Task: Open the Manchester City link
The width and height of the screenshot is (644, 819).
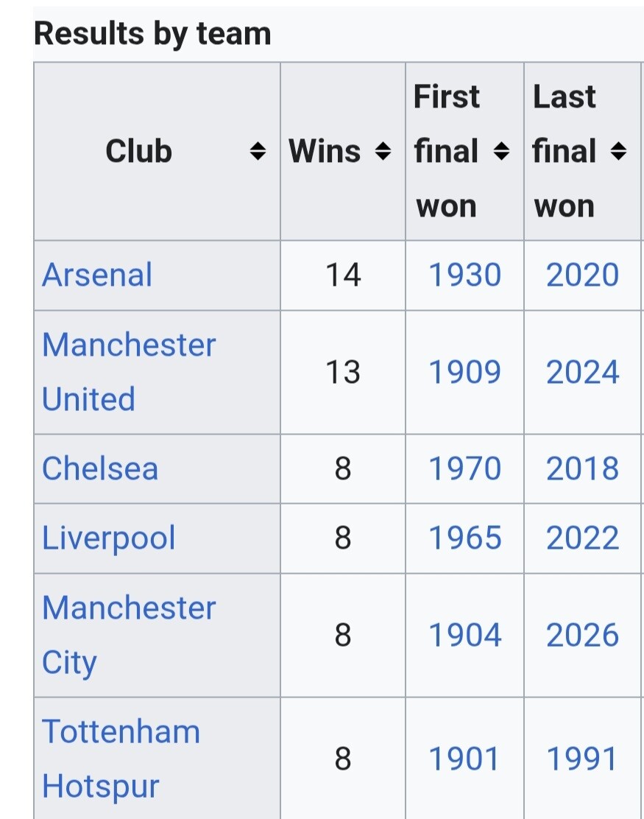Action: point(128,635)
